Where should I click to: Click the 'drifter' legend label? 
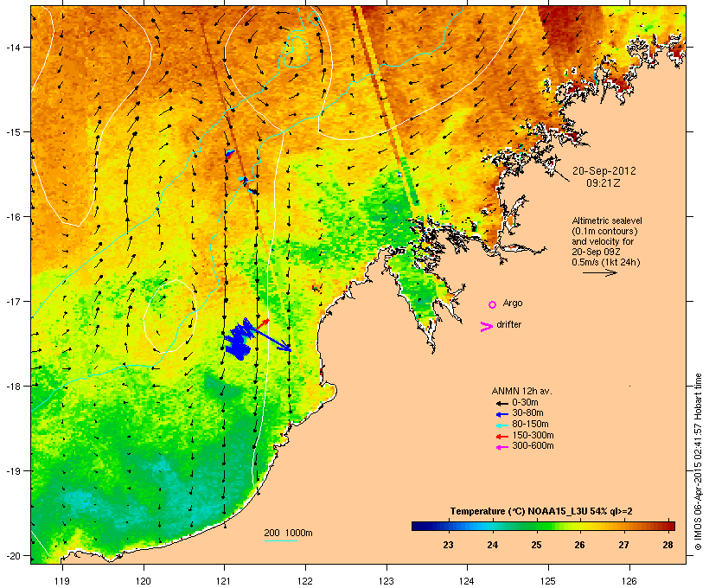click(x=508, y=324)
